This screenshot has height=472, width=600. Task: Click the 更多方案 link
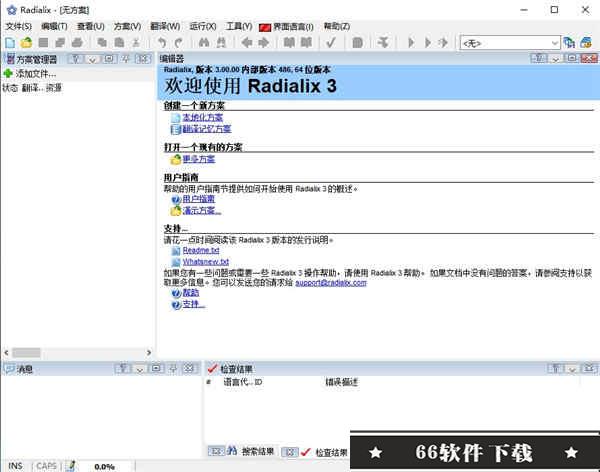199,159
